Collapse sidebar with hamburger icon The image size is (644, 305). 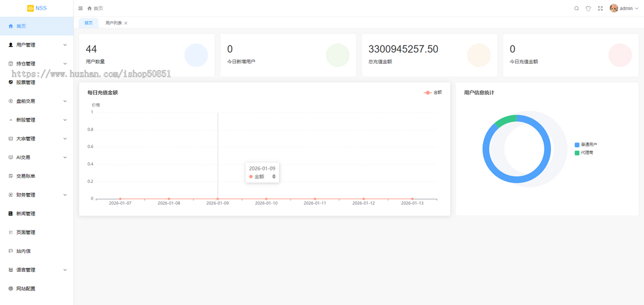coord(80,9)
